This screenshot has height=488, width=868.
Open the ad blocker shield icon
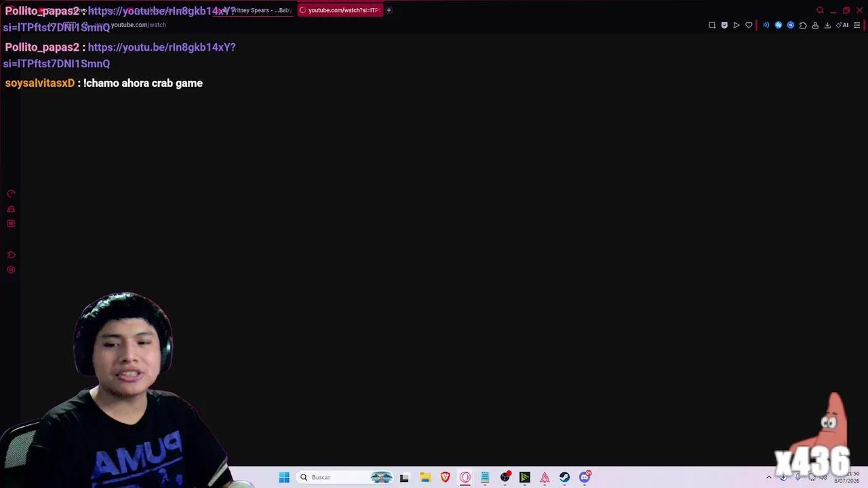point(724,25)
